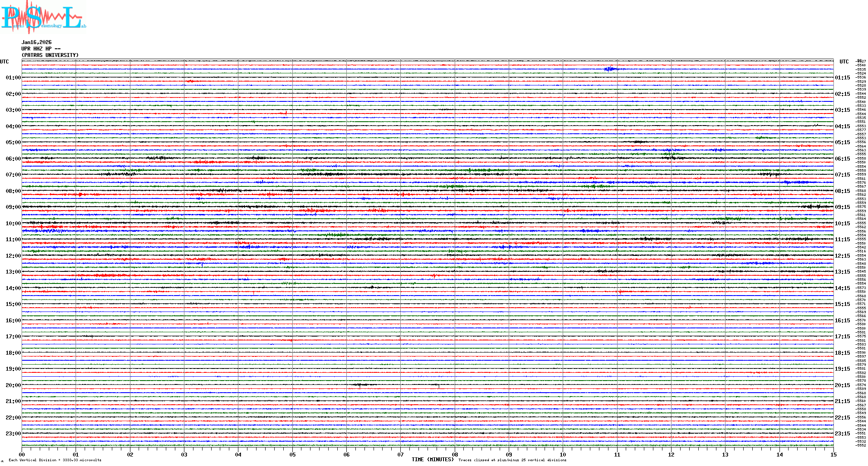Click the TIME (MINUTES) axis title
Viewport: 868px width, 466px height.
click(x=432, y=460)
